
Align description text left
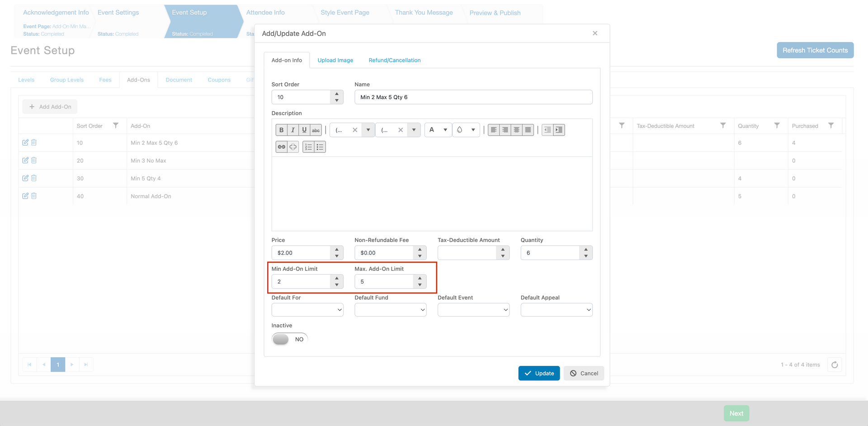click(494, 130)
